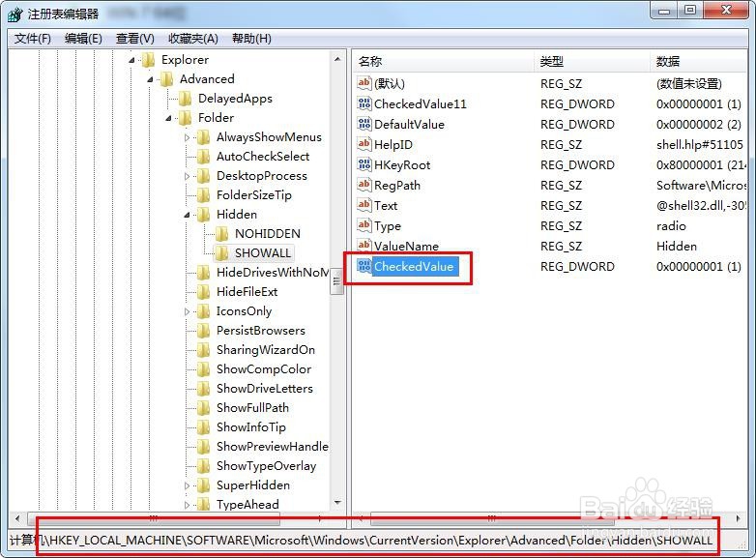Select the ShowDriveLetters key
The width and height of the screenshot is (756, 558).
pos(265,389)
